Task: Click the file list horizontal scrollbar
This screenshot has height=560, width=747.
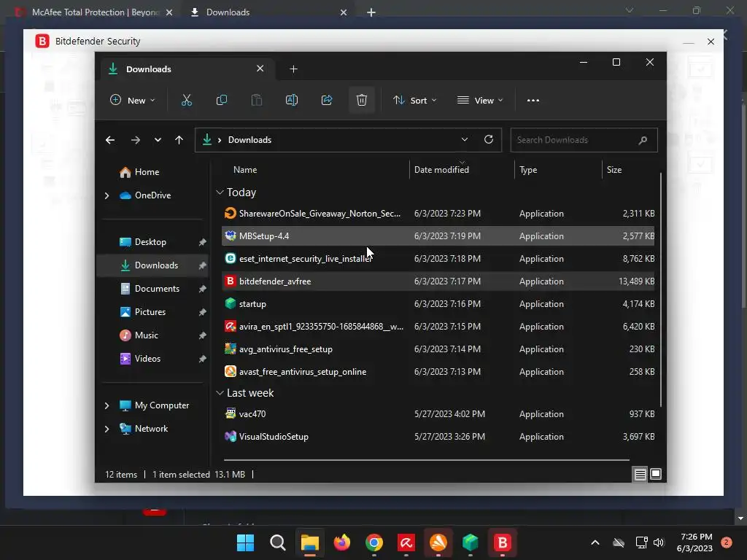Action: 426,460
